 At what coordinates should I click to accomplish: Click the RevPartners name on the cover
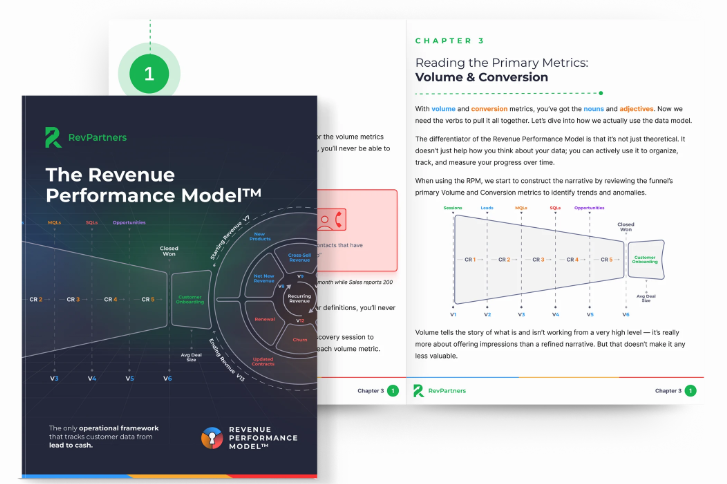point(97,137)
